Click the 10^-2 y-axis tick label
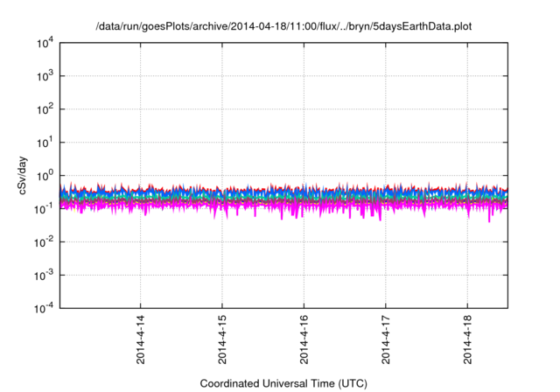Screen dimensions: 560x392 [x=44, y=242]
